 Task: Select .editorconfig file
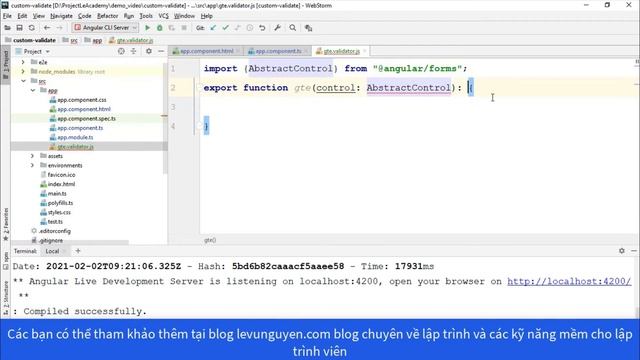click(x=54, y=231)
